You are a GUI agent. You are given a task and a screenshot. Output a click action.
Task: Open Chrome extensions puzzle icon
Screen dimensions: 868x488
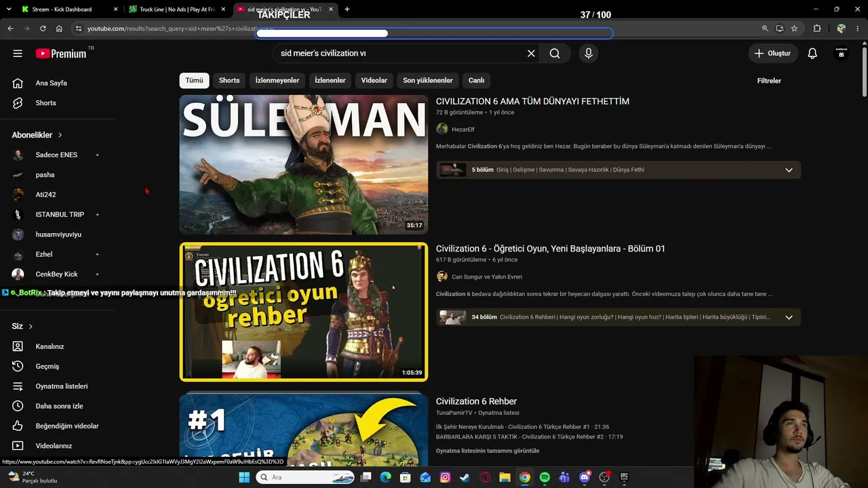(x=817, y=28)
